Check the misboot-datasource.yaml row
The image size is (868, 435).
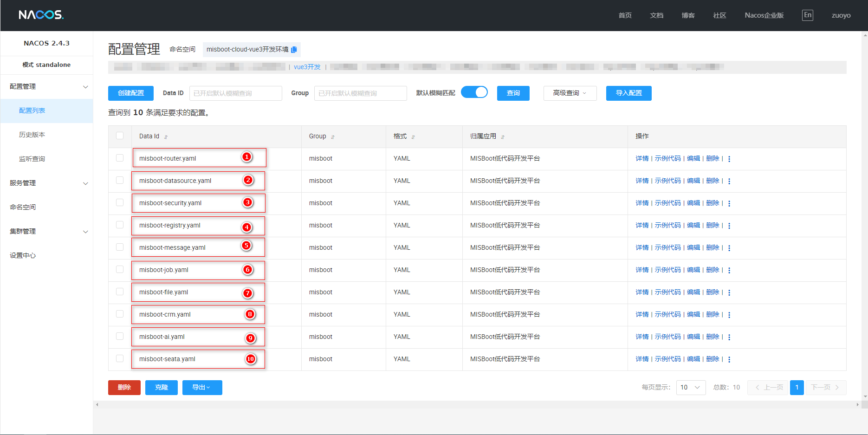[120, 180]
